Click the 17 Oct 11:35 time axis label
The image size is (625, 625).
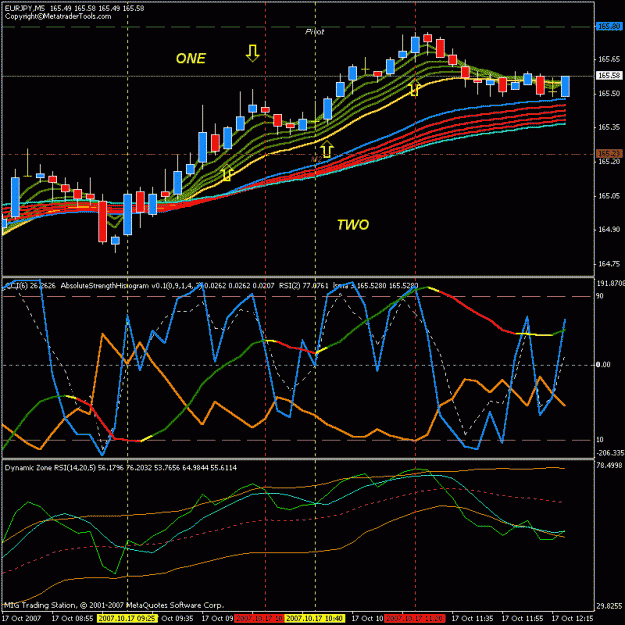point(472,619)
